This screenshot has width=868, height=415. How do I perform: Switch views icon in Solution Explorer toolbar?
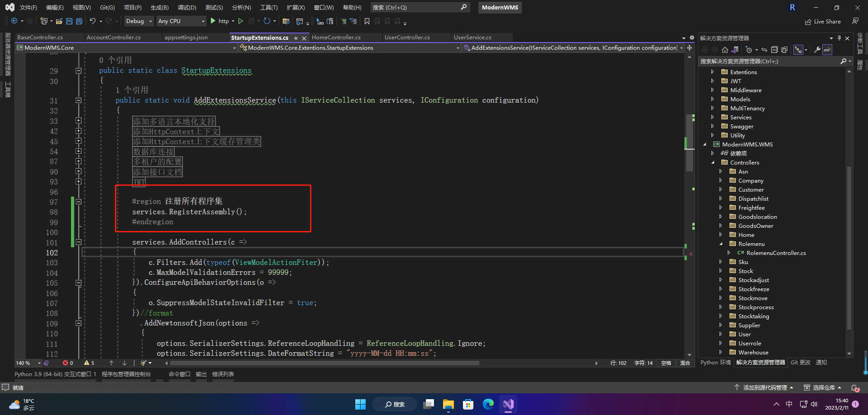(735, 50)
